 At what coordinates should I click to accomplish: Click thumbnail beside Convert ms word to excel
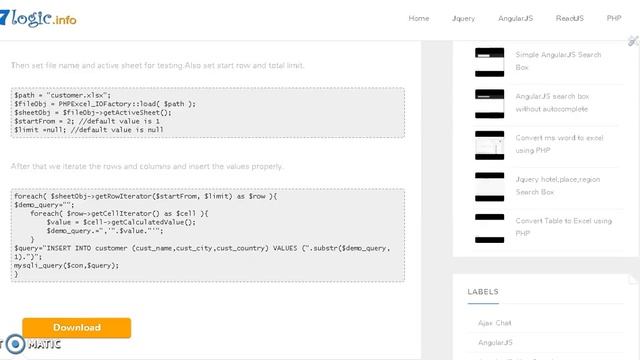tap(489, 145)
